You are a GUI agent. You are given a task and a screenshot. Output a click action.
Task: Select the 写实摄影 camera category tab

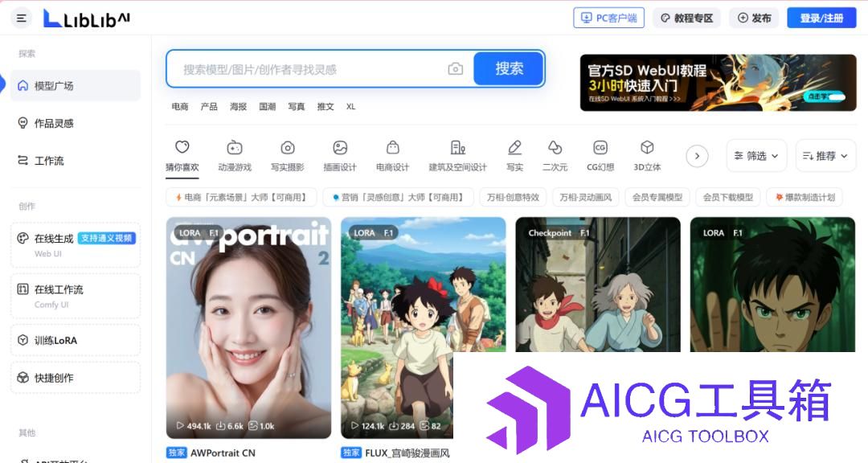tap(287, 156)
